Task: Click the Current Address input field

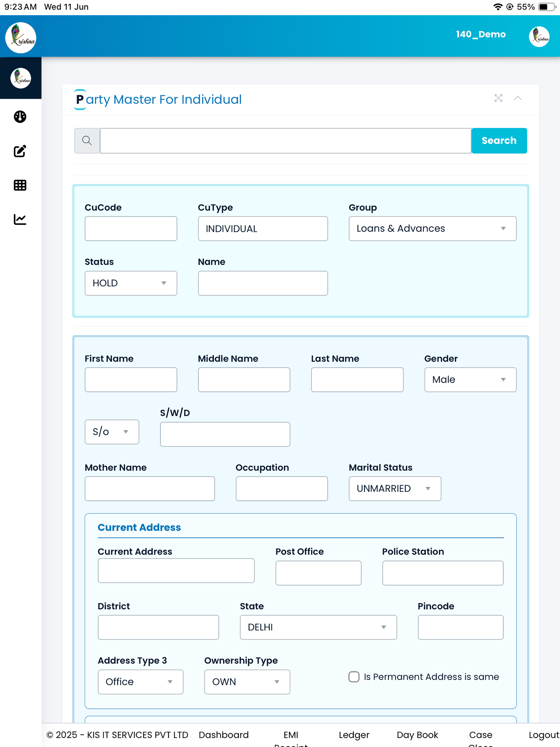Action: click(176, 570)
